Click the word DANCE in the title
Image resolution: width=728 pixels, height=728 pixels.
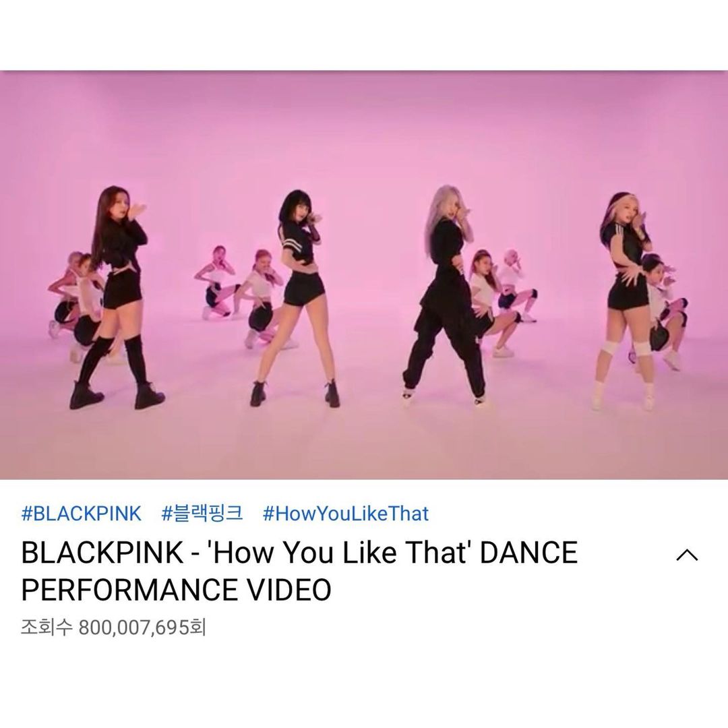click(x=528, y=552)
